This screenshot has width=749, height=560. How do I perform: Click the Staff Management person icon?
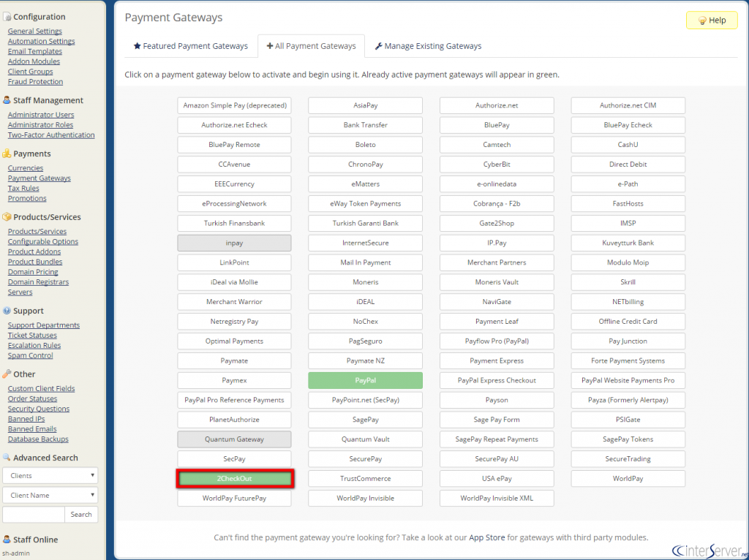coord(7,100)
